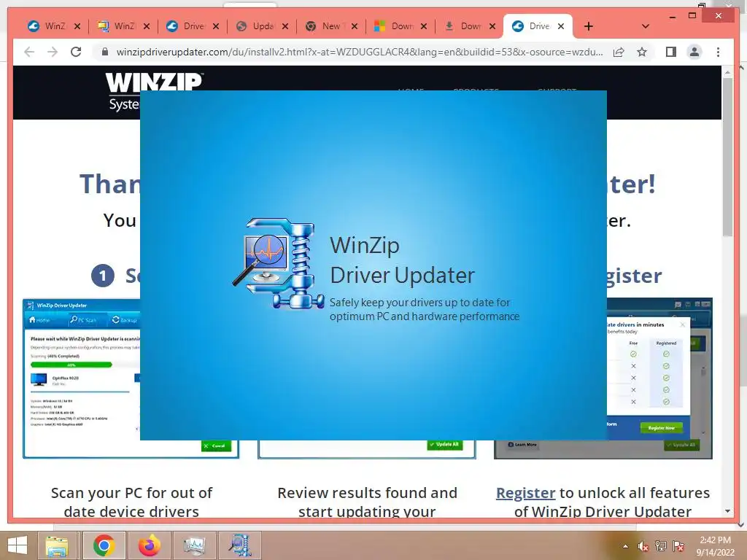Screen dimensions: 747x560
Task: Show hidden system tray icons
Action: coord(625,546)
